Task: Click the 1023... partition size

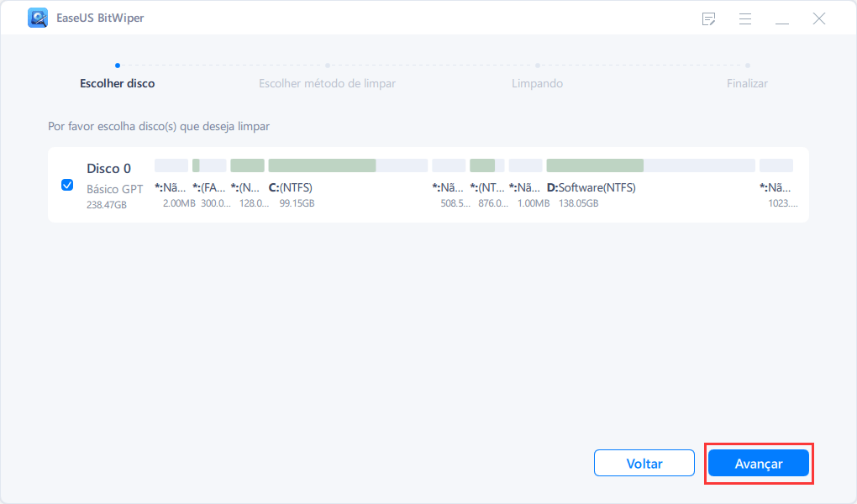Action: click(783, 203)
